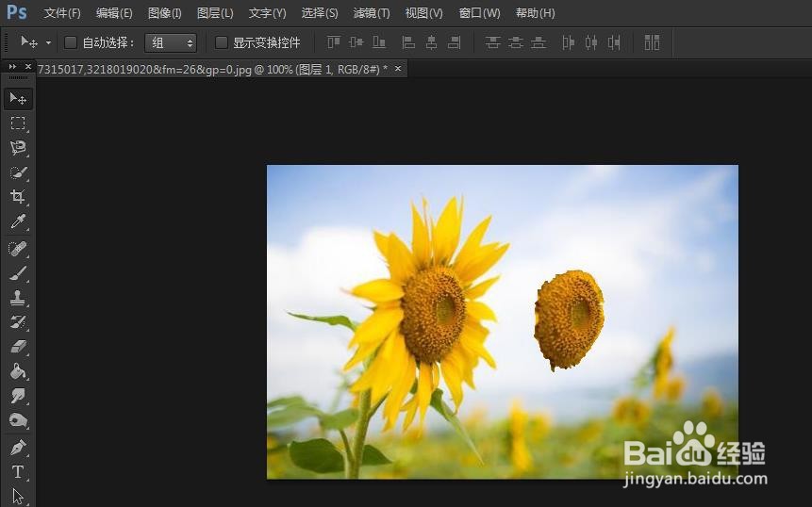Open the 图层(L) menu
The image size is (812, 507).
click(x=215, y=13)
